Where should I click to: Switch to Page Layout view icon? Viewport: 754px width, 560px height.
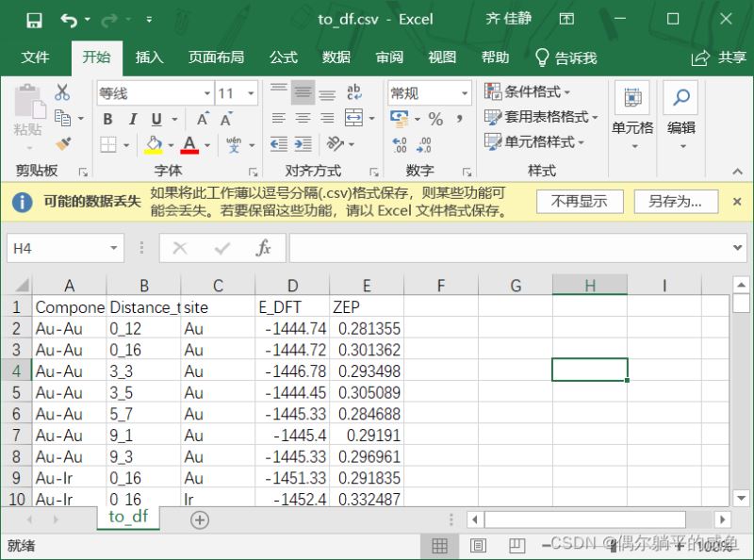click(478, 545)
